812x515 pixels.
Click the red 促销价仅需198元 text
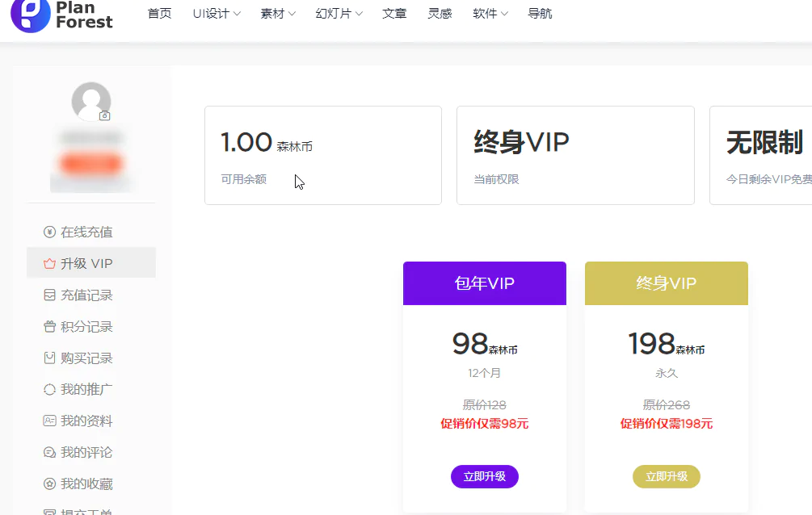point(667,424)
